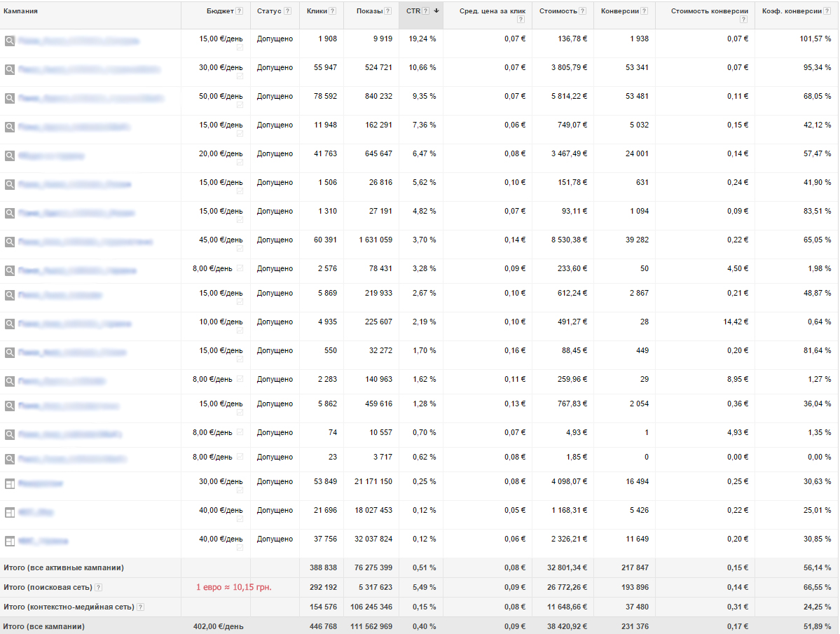The height and width of the screenshot is (634, 840).
Task: Sort table by Бюджет column header
Action: (220, 11)
